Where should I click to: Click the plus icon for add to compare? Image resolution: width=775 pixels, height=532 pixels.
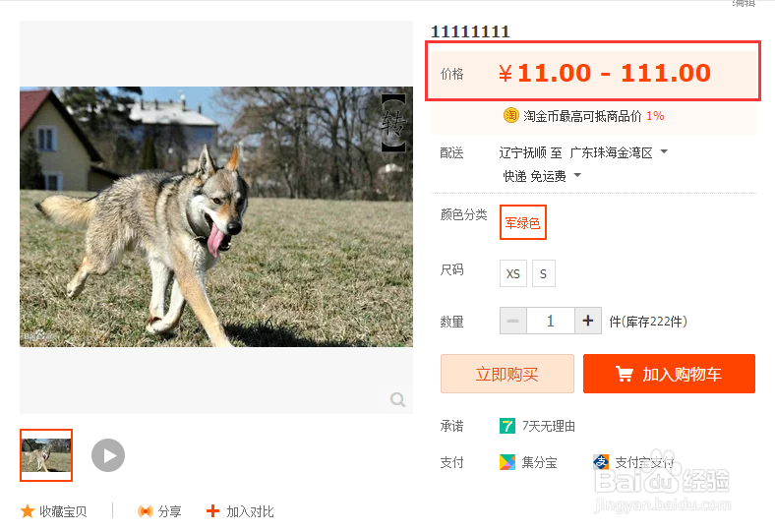(212, 511)
